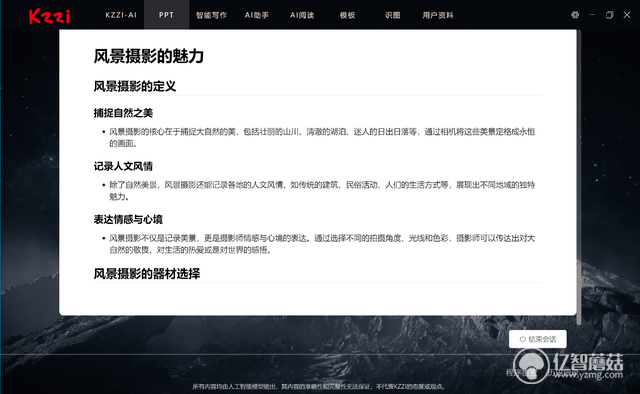Click subheading 记录人文风情
Viewport: 640px width, 394px height.
point(123,166)
